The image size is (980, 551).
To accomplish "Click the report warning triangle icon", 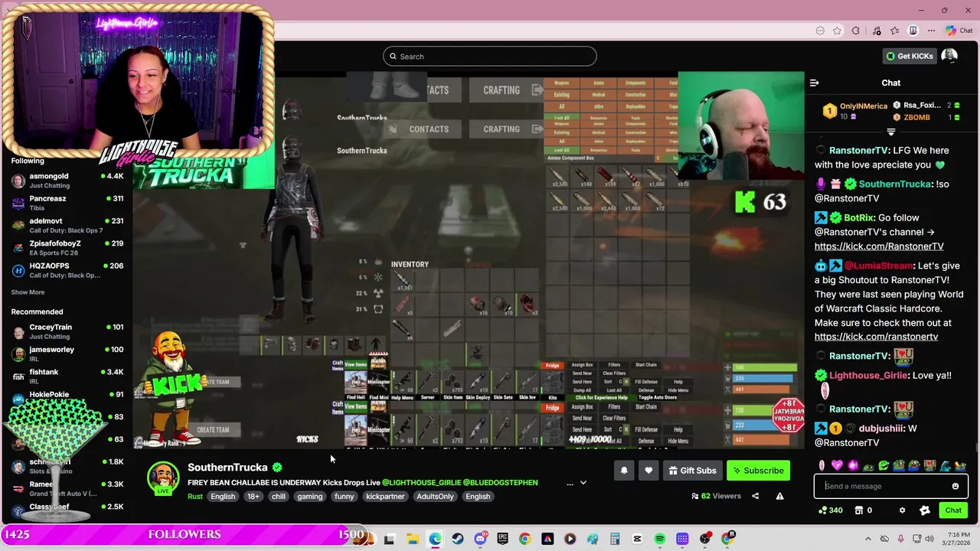I will tap(779, 496).
